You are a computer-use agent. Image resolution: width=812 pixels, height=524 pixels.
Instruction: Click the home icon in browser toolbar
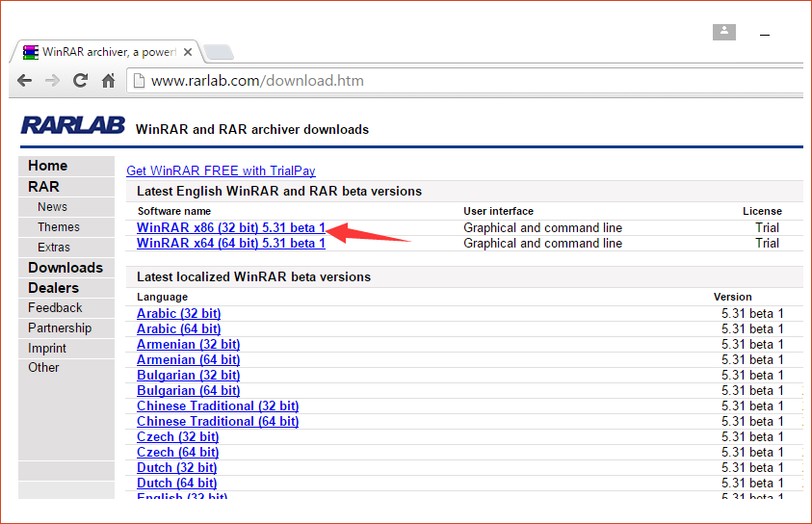click(x=108, y=81)
